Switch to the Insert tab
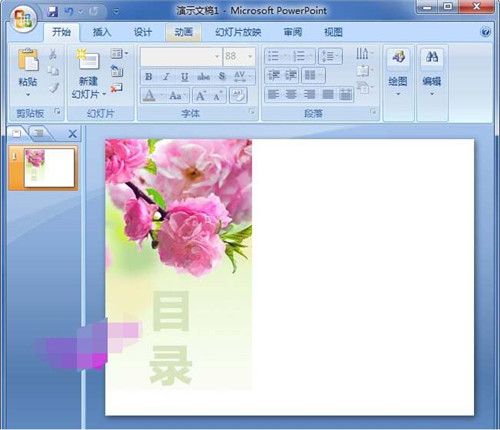500x430 pixels. 102,32
